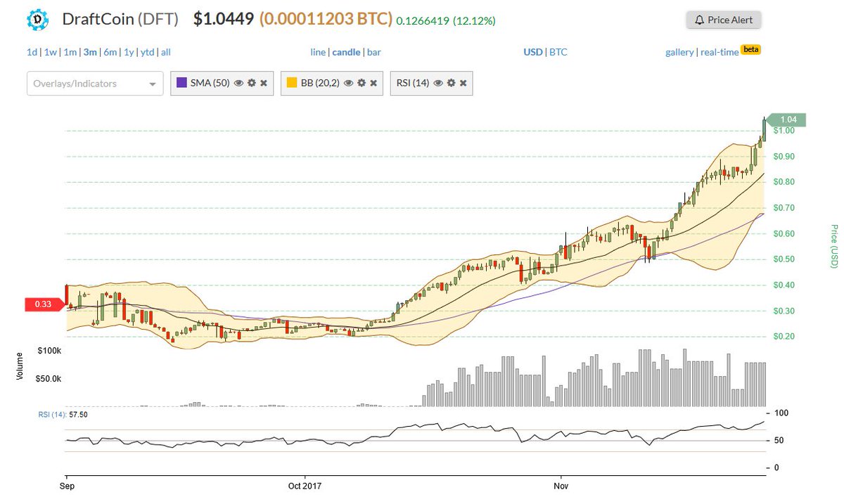Screen dimensions: 844x504
Task: Select the ytd time range
Action: [147, 52]
